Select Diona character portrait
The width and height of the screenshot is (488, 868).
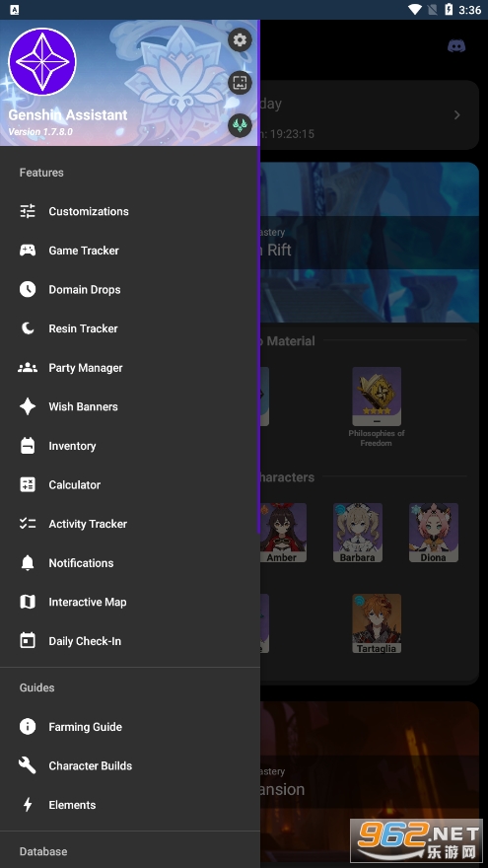(x=433, y=533)
